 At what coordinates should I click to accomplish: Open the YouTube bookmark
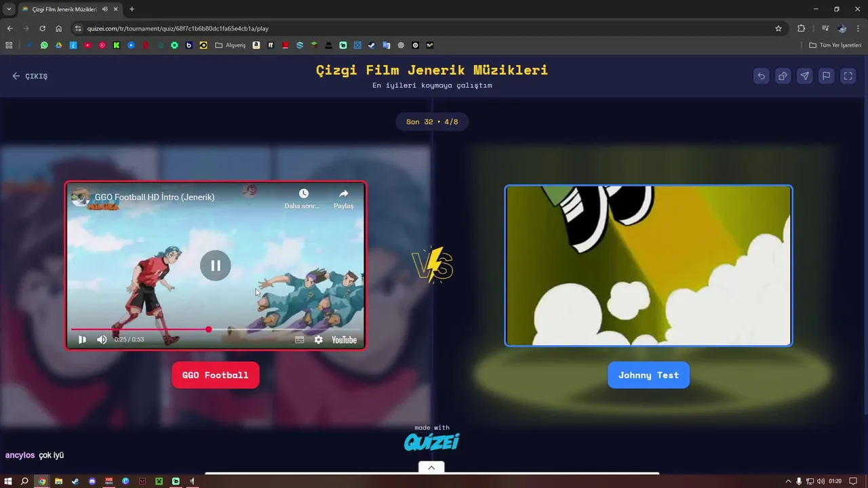tap(87, 45)
